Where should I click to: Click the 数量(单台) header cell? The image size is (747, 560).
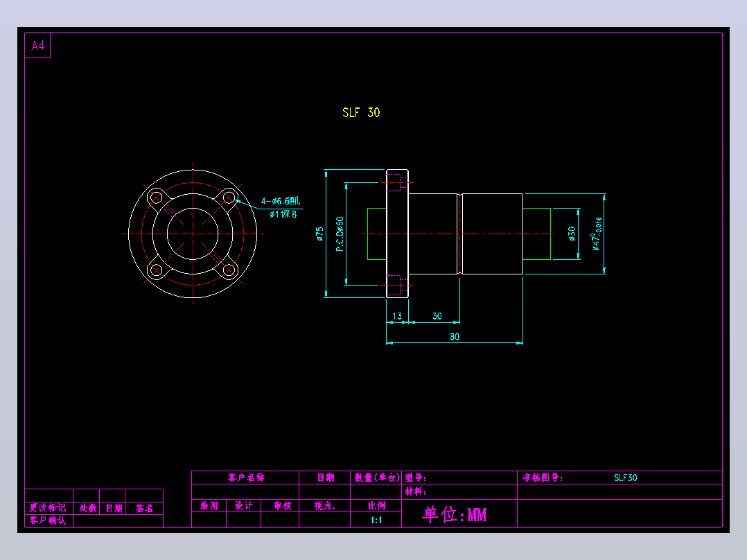376,478
